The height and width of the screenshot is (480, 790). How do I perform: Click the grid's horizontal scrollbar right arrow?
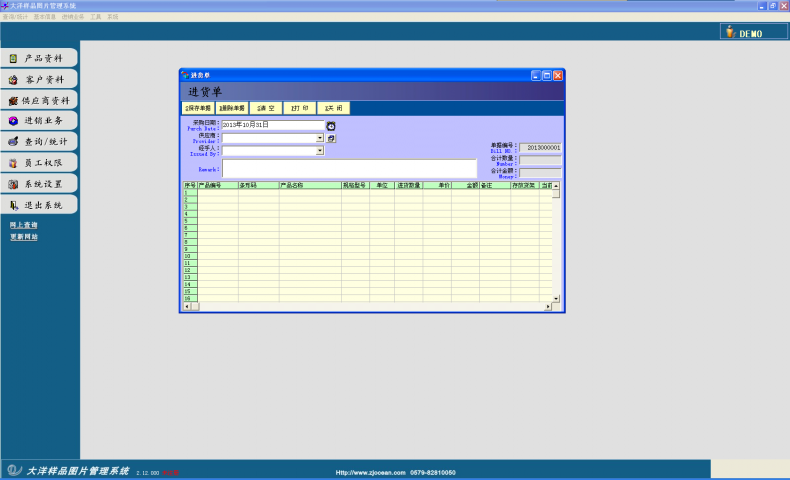(548, 306)
